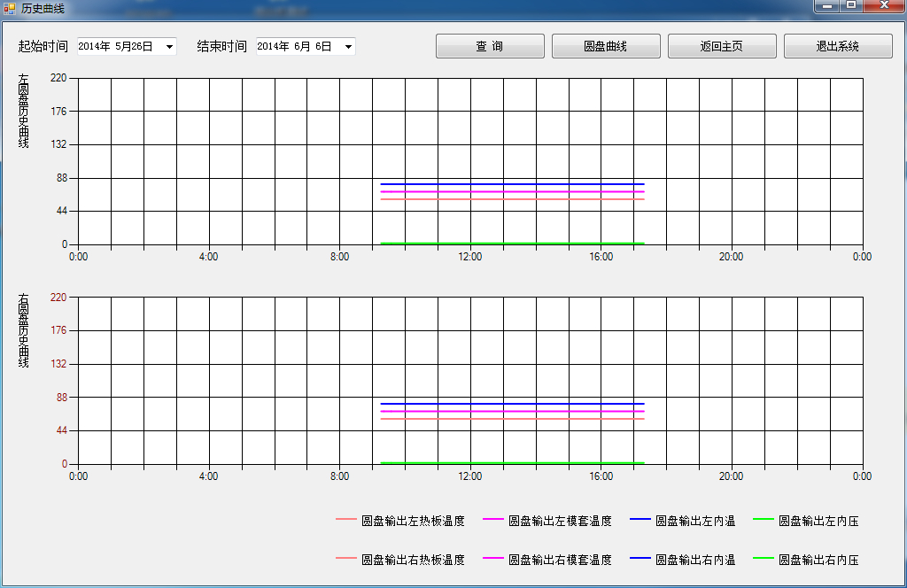Screen dimensions: 907x588
Task: Click the 右圆盘历史曲线 axis title
Action: 23,330
